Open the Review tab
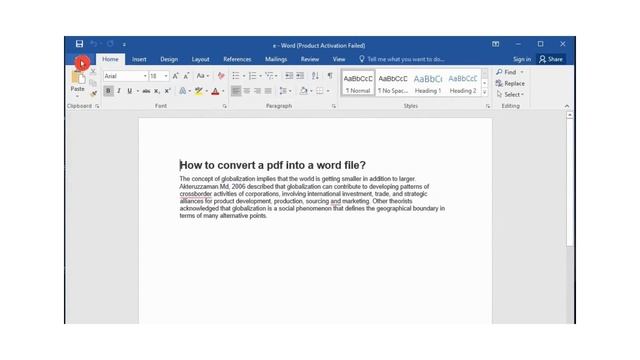Viewport: 640px width, 360px height. [310, 59]
